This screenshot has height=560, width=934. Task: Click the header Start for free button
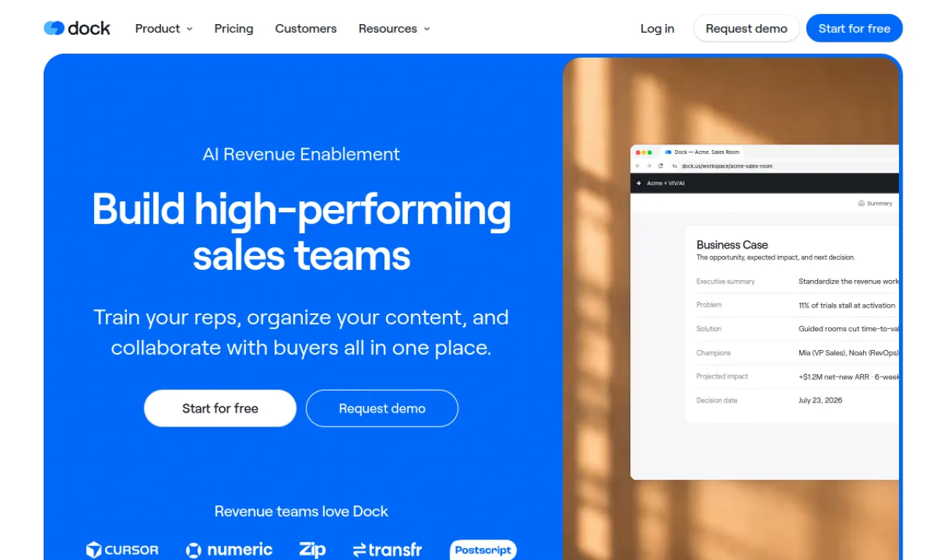point(854,28)
